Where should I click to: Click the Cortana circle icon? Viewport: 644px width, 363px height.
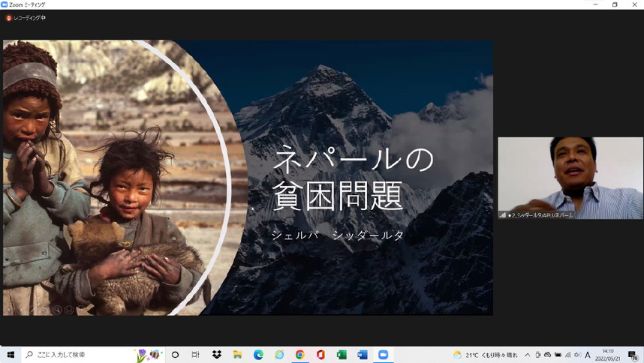point(175,355)
